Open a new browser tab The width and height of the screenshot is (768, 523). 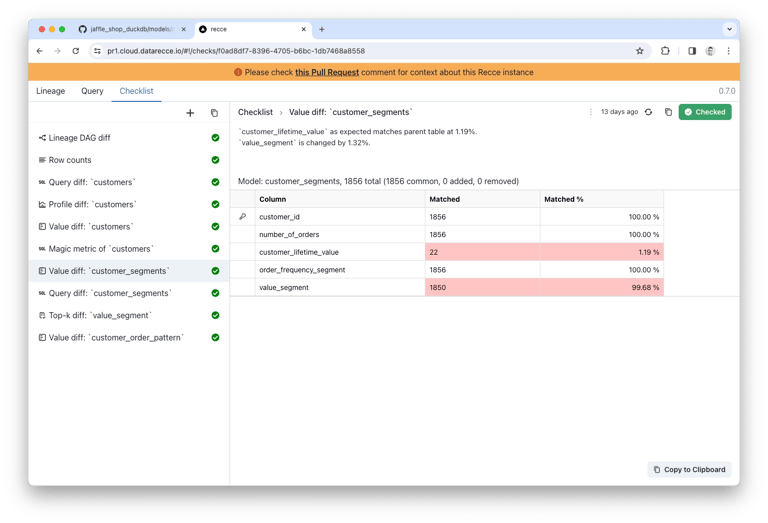click(322, 29)
